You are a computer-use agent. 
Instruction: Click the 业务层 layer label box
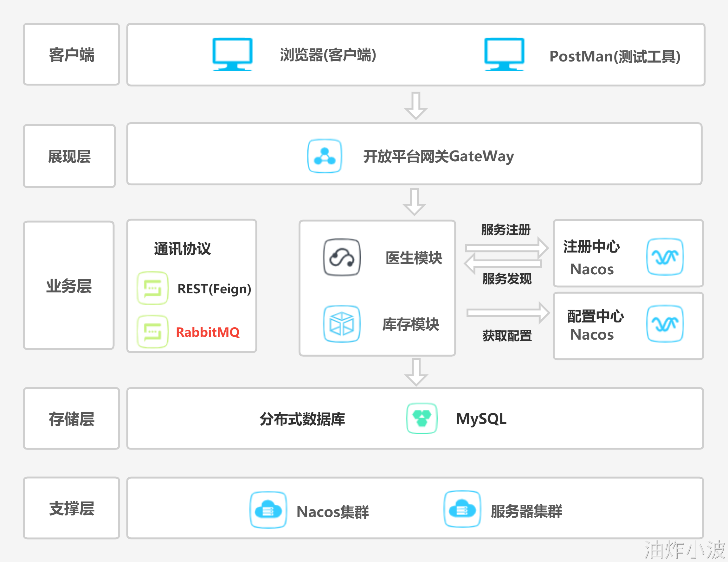pyautogui.click(x=69, y=285)
